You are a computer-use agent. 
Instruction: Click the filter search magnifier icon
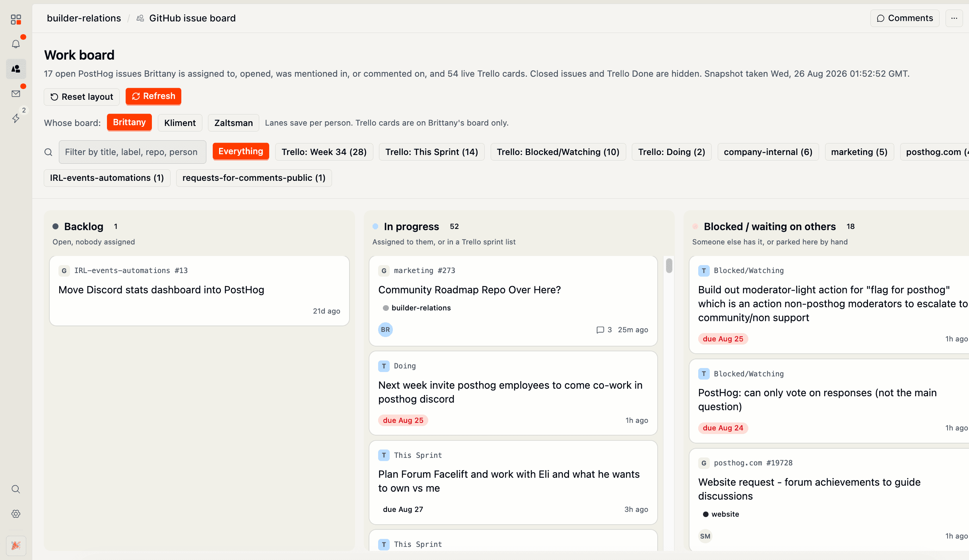click(x=48, y=152)
